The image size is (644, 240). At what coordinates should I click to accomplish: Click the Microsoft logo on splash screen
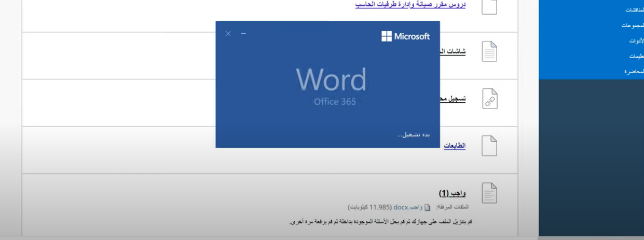[x=405, y=36]
